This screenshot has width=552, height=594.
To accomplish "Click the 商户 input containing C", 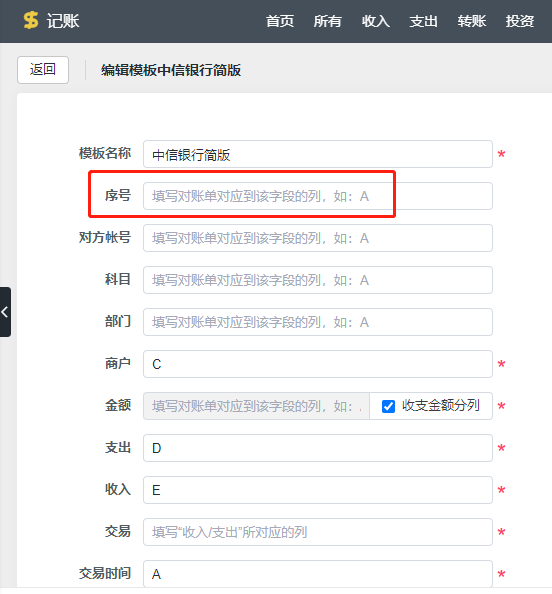I will (x=318, y=364).
